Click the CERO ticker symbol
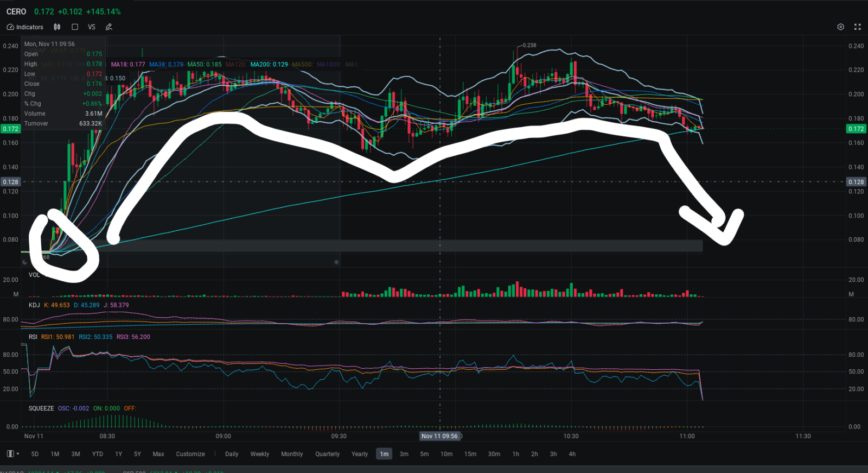This screenshot has height=473, width=868. tap(16, 11)
